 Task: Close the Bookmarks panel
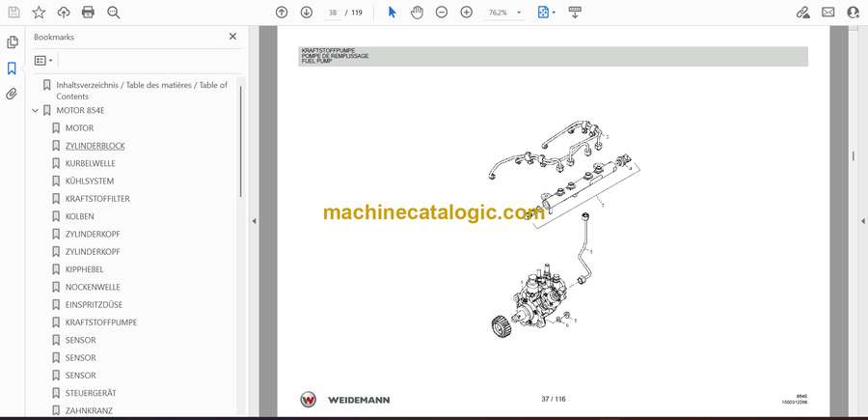[232, 36]
